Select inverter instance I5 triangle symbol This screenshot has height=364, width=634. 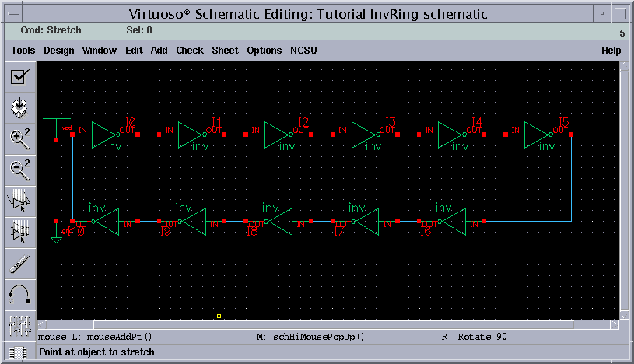coord(538,135)
